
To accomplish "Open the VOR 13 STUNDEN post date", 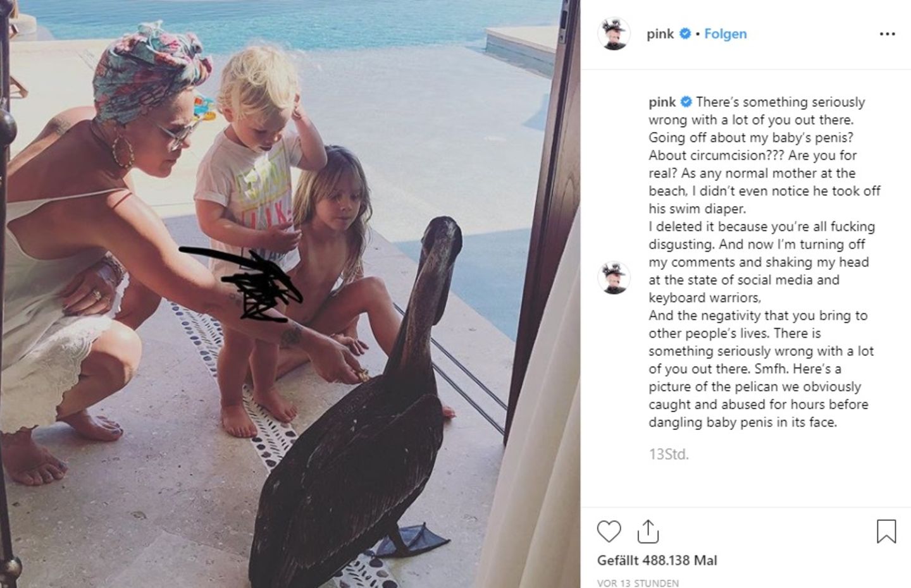I will 638,583.
